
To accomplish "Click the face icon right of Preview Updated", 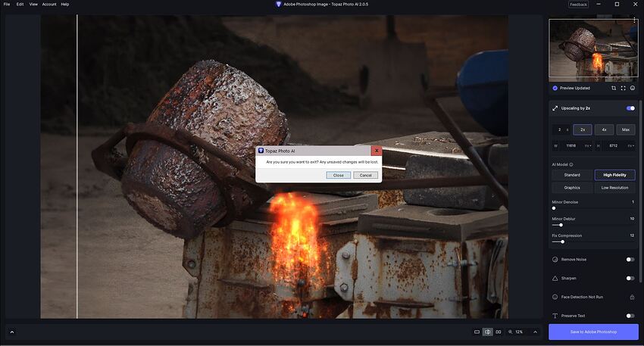I will [x=633, y=88].
